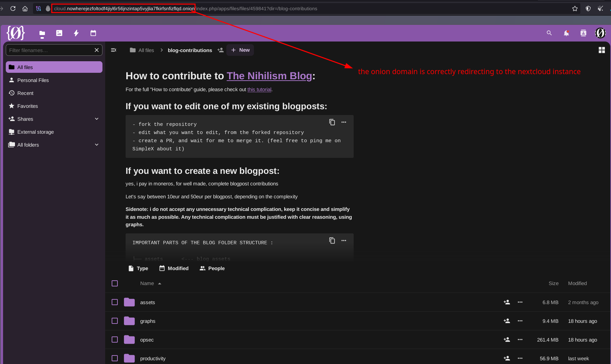Copy the fork repository code block
The height and width of the screenshot is (364, 611).
332,122
